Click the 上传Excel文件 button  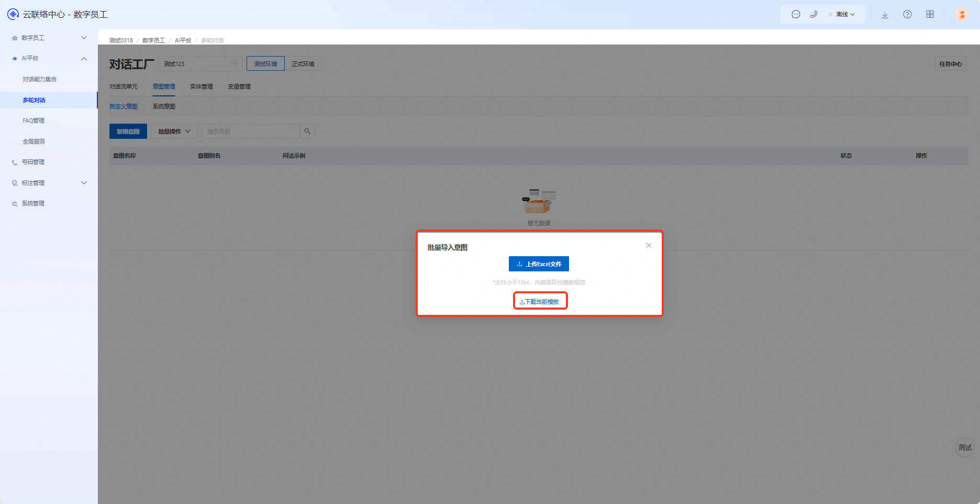click(x=539, y=264)
